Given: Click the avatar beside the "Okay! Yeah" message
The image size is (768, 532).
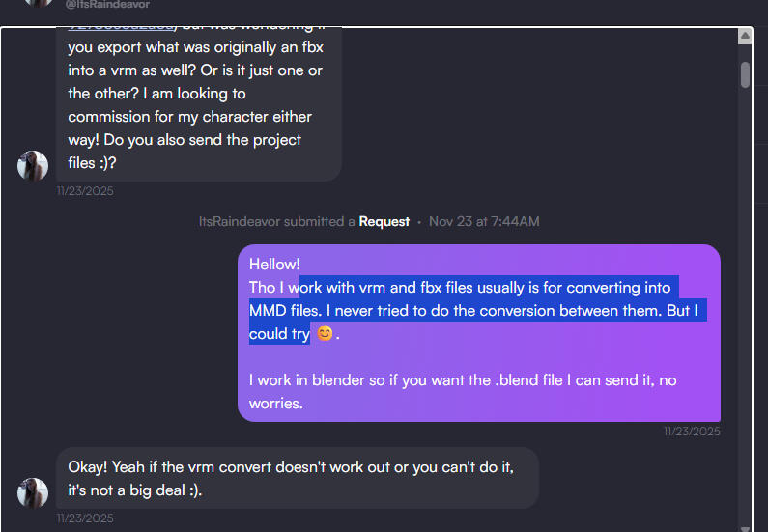Looking at the screenshot, I should 33,492.
